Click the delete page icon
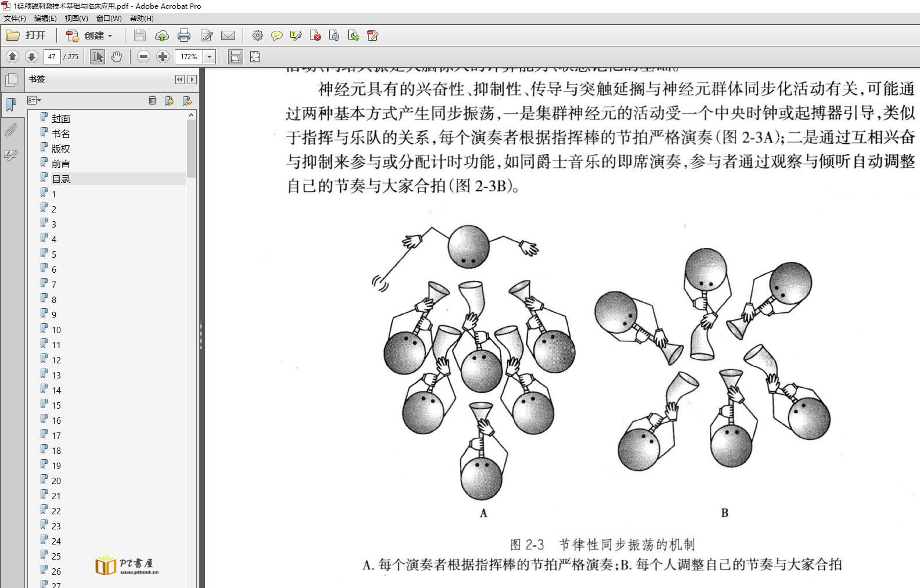The width and height of the screenshot is (920, 588). point(315,35)
